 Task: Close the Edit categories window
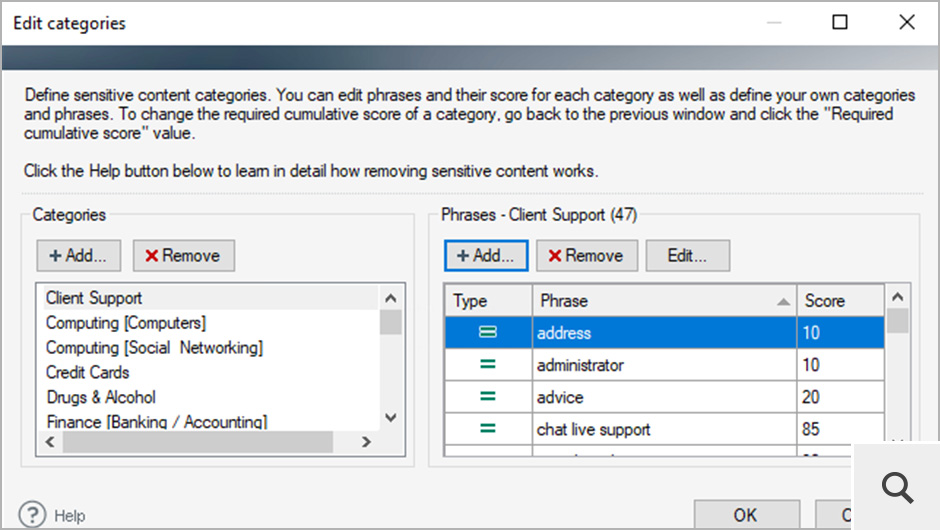tap(907, 23)
